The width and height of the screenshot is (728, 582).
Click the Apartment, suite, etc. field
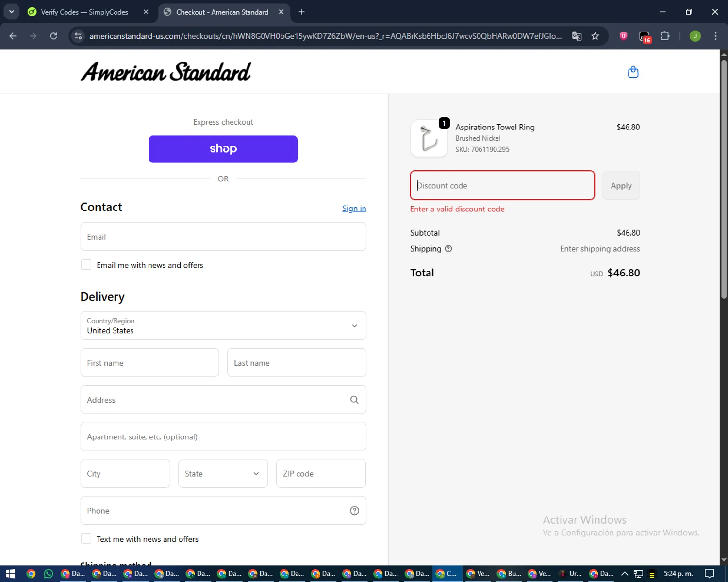[x=223, y=436]
